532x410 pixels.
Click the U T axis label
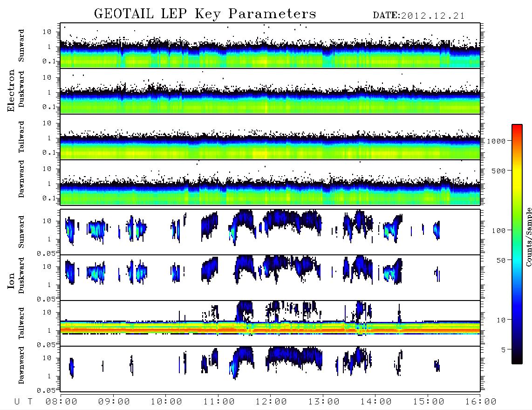click(x=23, y=402)
